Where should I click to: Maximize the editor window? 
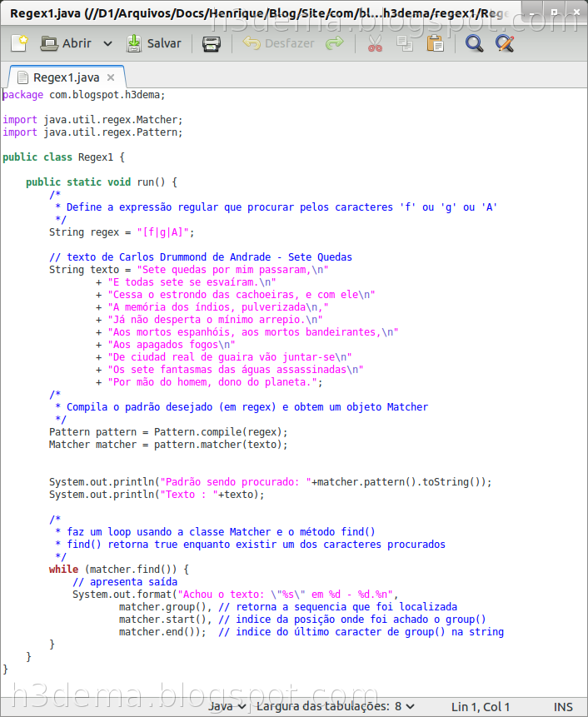554,12
